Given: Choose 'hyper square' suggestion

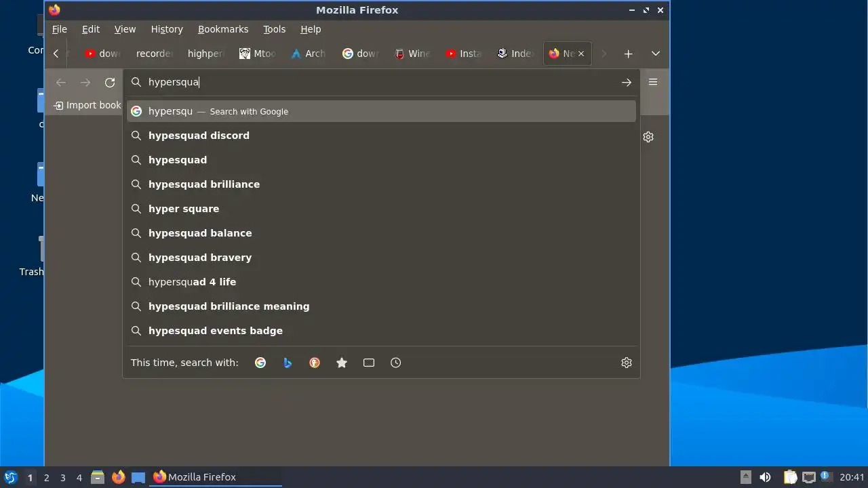Looking at the screenshot, I should [x=381, y=209].
